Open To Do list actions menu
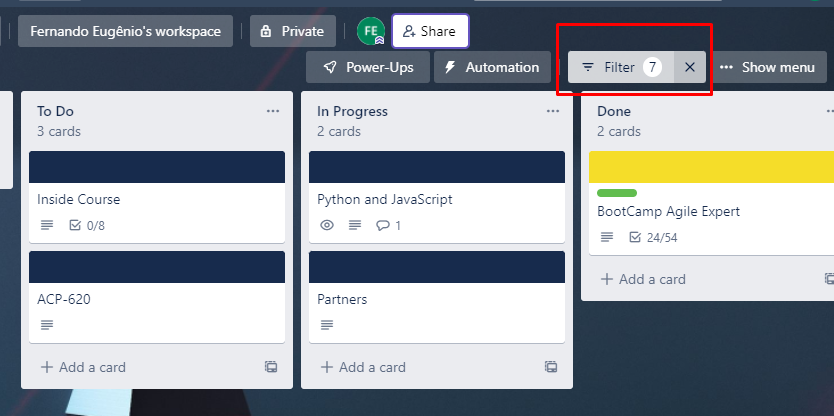The height and width of the screenshot is (416, 834). pos(273,111)
